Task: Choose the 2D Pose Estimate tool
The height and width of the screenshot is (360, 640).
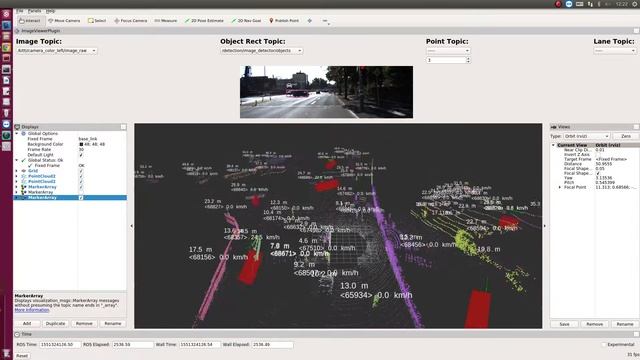Action: (x=204, y=20)
